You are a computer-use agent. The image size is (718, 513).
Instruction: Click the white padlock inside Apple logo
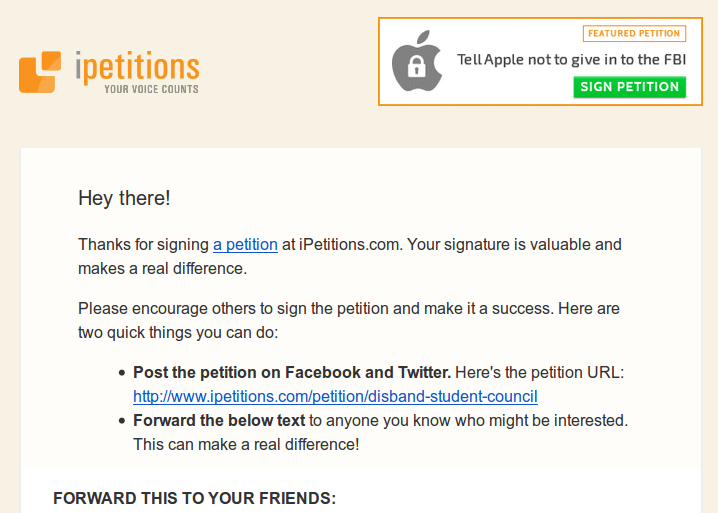(417, 66)
